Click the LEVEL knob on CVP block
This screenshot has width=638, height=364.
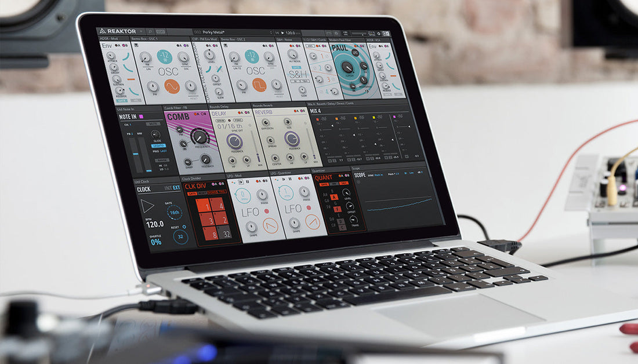tap(209, 55)
